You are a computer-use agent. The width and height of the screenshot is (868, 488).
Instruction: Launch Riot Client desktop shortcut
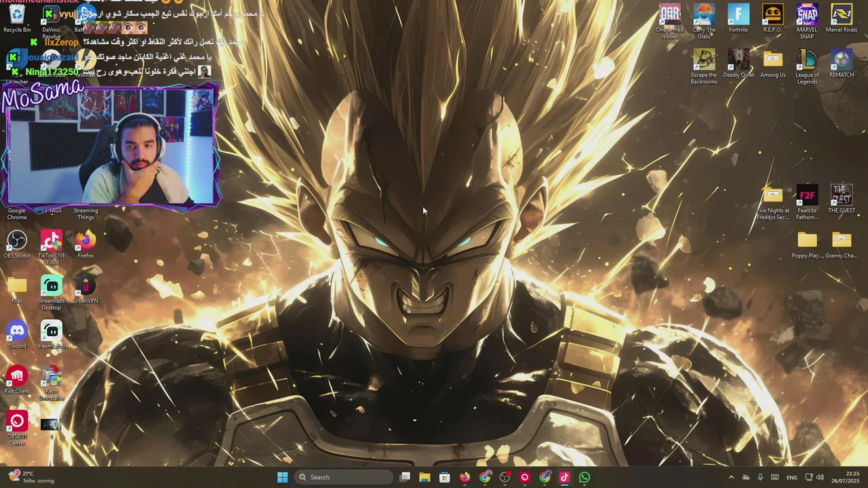17,380
